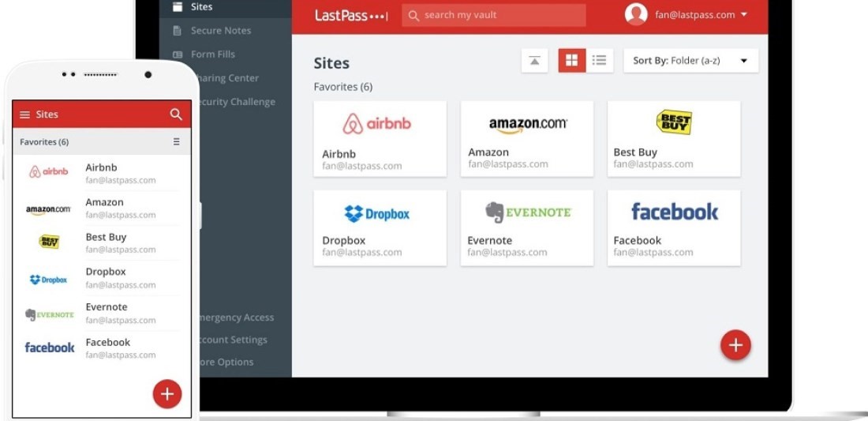The height and width of the screenshot is (421, 868).
Task: Tap the Dropbox logo in phone list
Action: (48, 280)
